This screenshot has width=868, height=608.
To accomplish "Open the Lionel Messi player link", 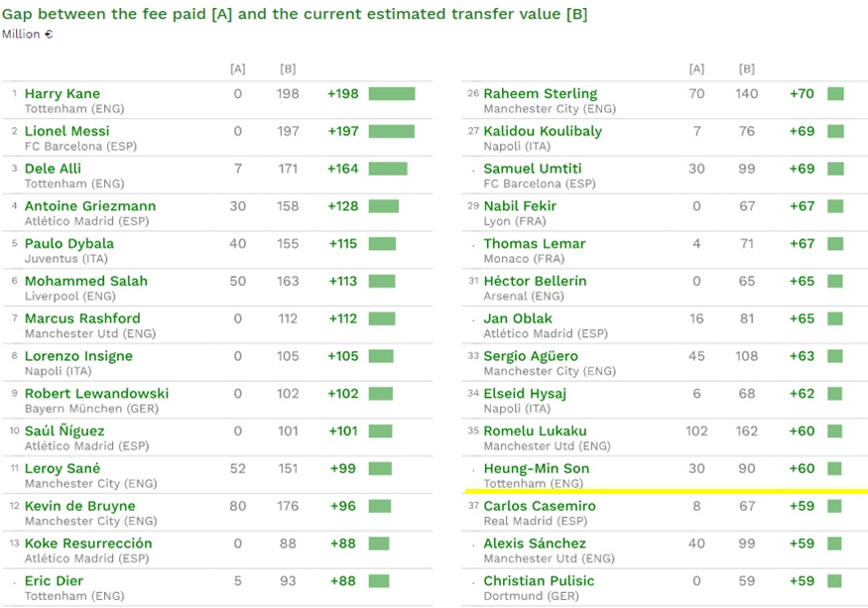I will click(x=67, y=131).
